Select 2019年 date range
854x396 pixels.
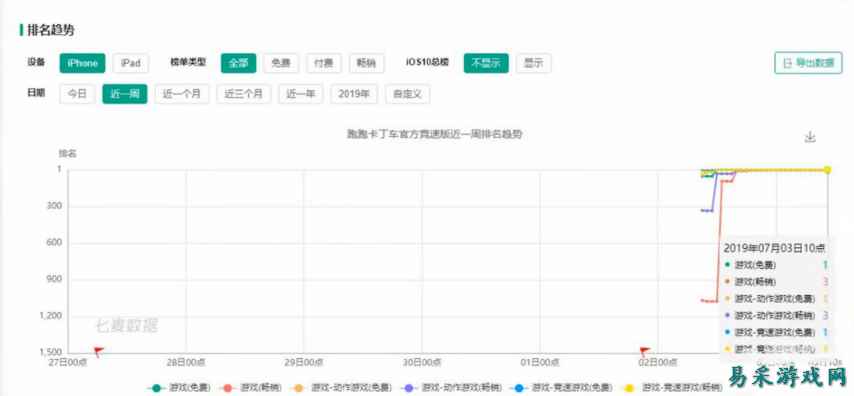354,94
